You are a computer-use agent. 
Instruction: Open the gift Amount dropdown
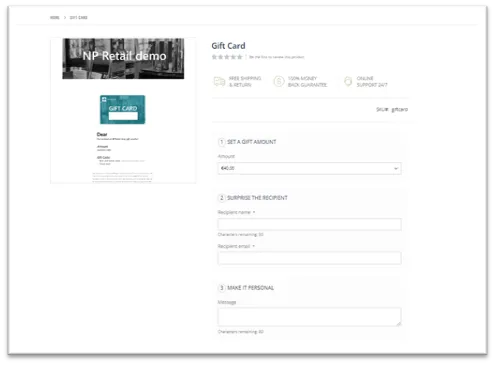(x=309, y=168)
